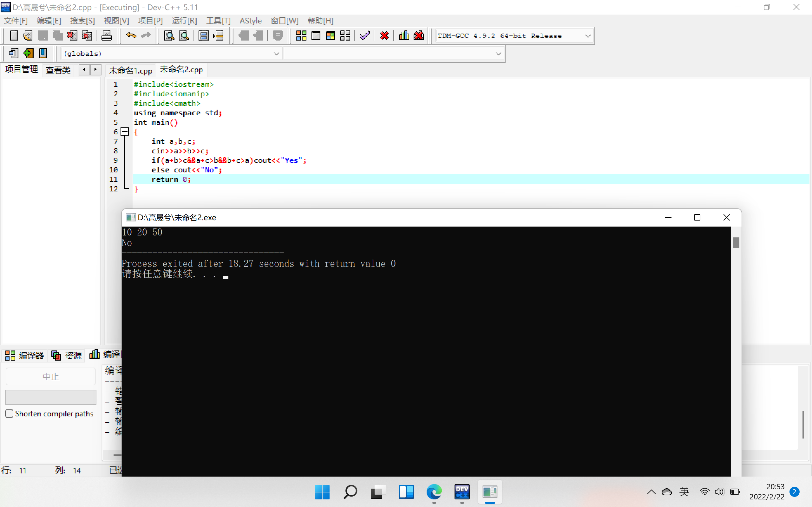The width and height of the screenshot is (812, 507).
Task: Click the green plus add bookmark icon
Action: click(x=29, y=53)
